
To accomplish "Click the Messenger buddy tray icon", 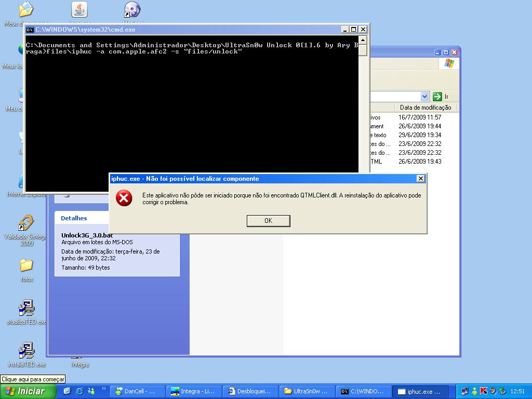I will (x=474, y=391).
